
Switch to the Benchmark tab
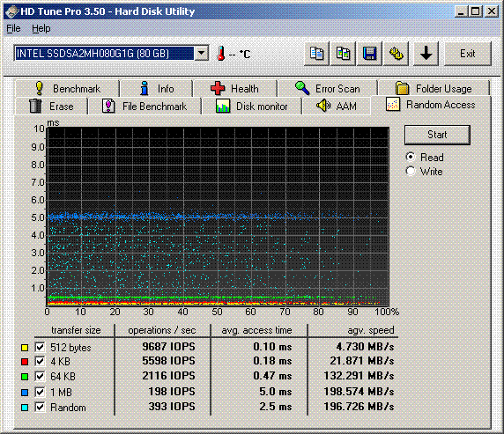point(67,88)
